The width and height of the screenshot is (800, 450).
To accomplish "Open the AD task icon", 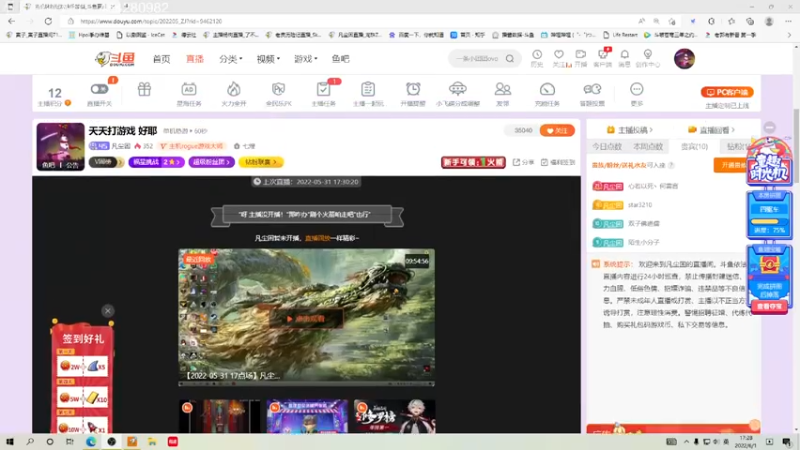I will [x=189, y=89].
